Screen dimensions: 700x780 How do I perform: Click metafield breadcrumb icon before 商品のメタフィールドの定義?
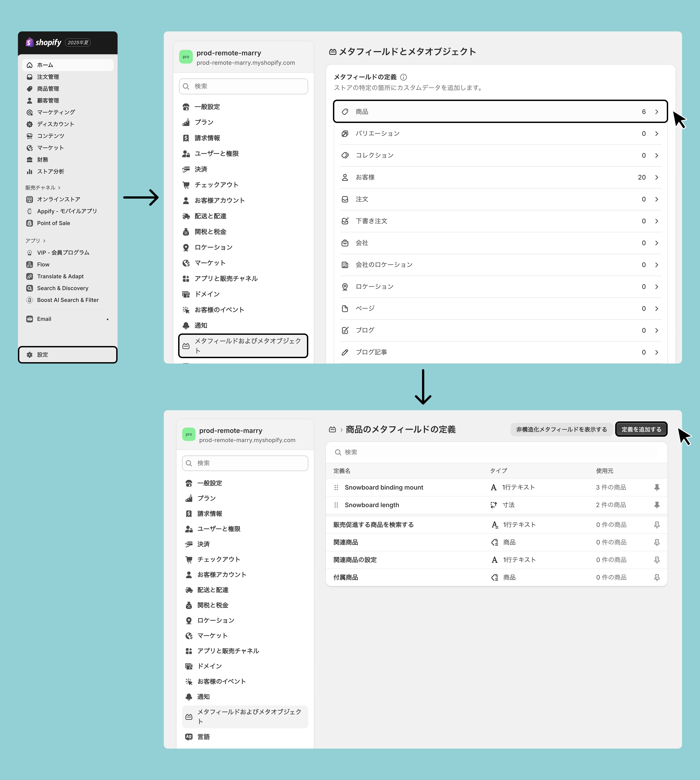coord(333,430)
